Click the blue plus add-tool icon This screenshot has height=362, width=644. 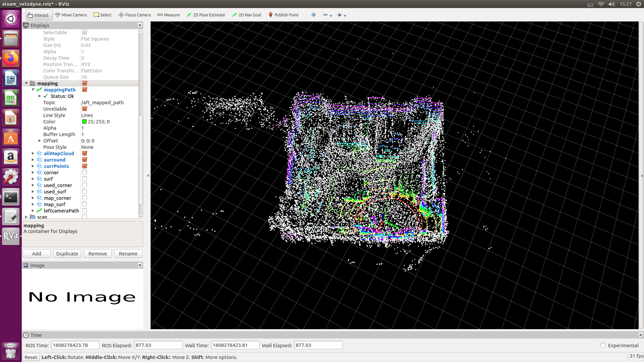pos(314,15)
